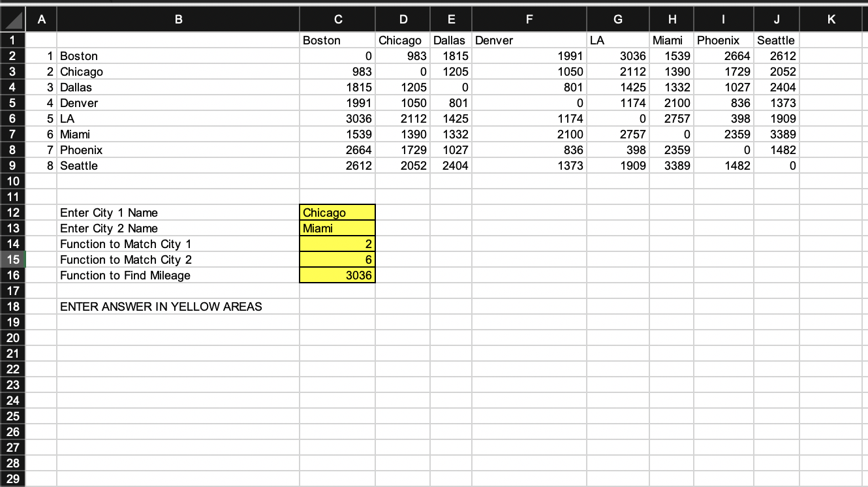Select cell with 2664 in Boston column
The width and height of the screenshot is (868, 487).
[x=337, y=149]
